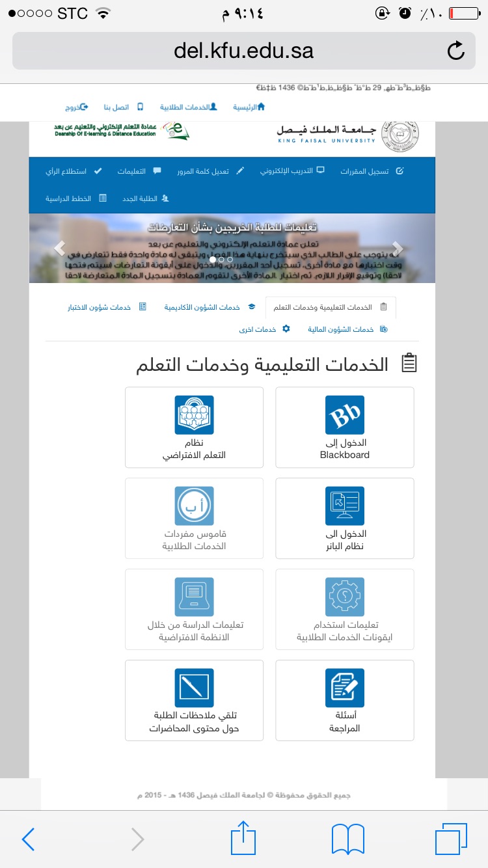Open Safari bookmarks icon
This screenshot has height=868, width=488.
tap(348, 839)
